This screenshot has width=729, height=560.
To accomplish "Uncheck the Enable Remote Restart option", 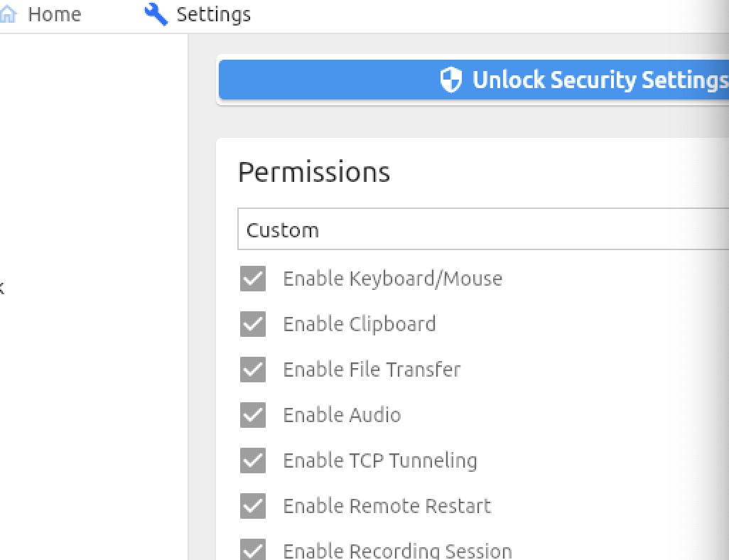I will click(x=253, y=506).
